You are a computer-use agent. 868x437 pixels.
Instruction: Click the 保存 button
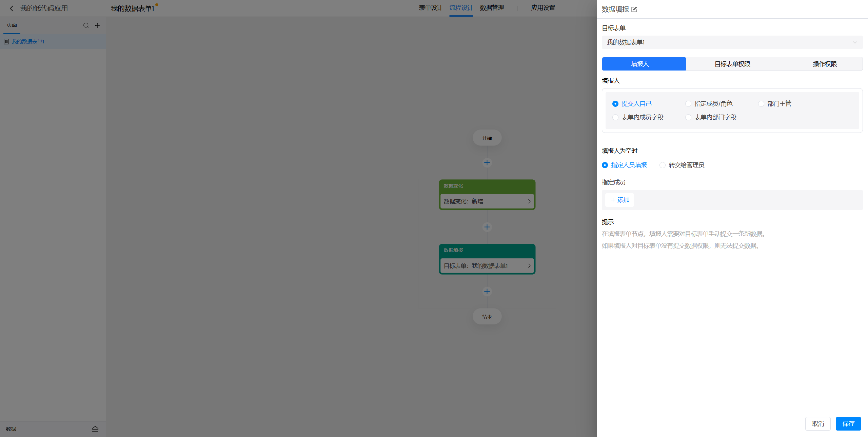coord(848,424)
